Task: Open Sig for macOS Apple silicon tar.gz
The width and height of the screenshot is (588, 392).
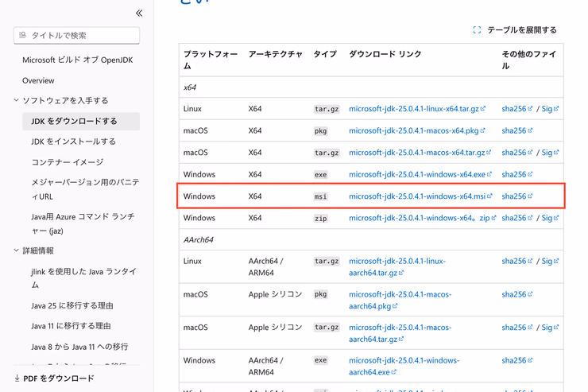Action: 550,328
